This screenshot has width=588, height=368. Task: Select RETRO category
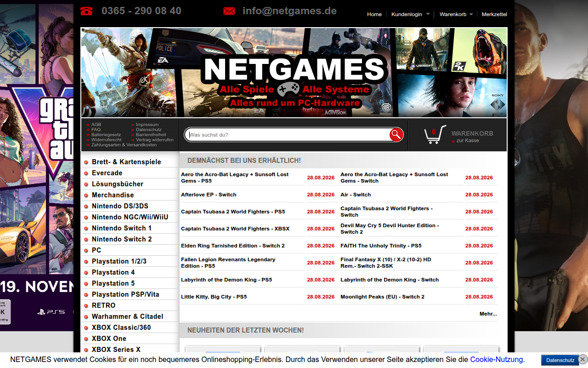point(104,305)
